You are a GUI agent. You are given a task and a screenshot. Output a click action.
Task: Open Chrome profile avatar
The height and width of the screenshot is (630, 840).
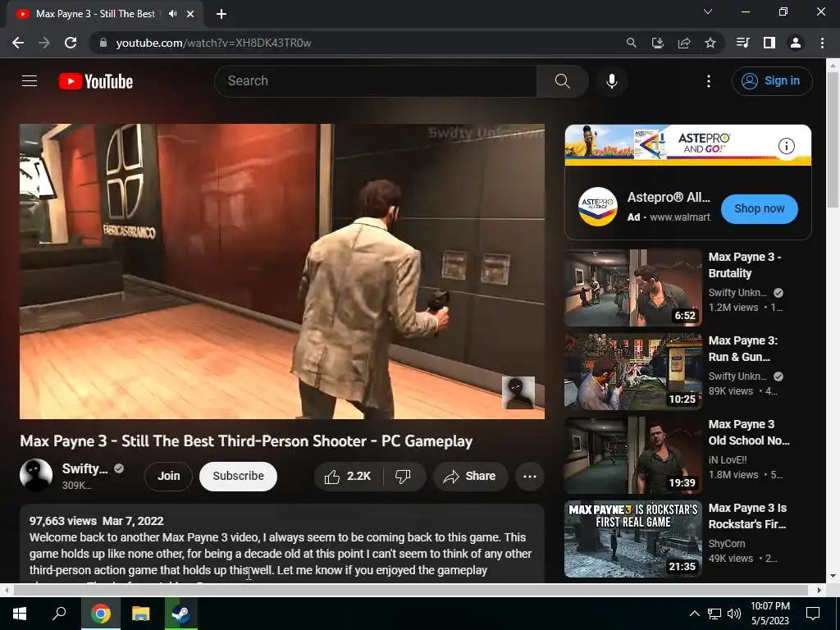click(795, 43)
